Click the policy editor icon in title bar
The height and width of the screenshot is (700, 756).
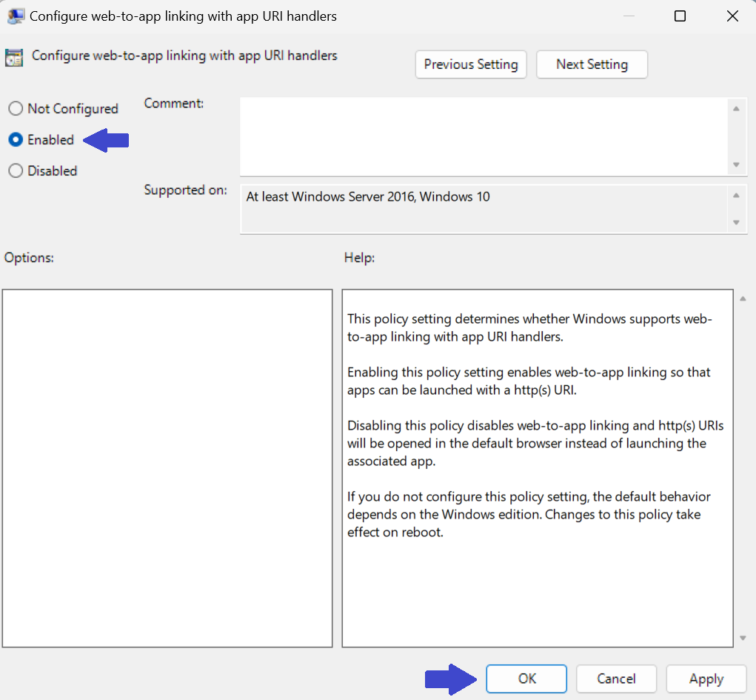15,16
